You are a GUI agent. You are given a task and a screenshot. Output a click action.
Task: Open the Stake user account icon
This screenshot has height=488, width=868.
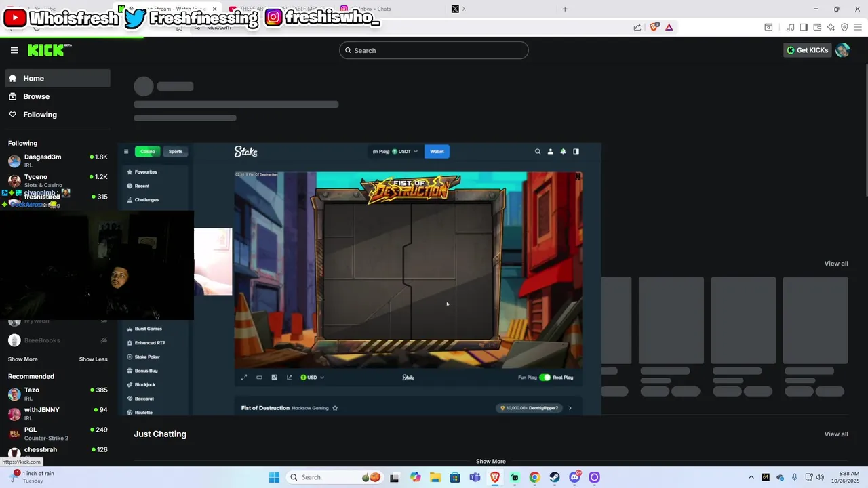[551, 152]
